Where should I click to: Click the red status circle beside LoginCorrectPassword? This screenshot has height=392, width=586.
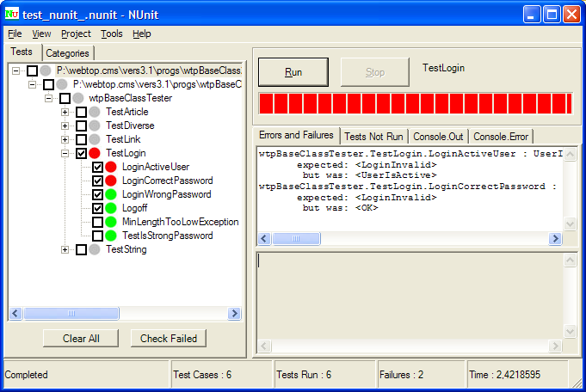[x=111, y=181]
